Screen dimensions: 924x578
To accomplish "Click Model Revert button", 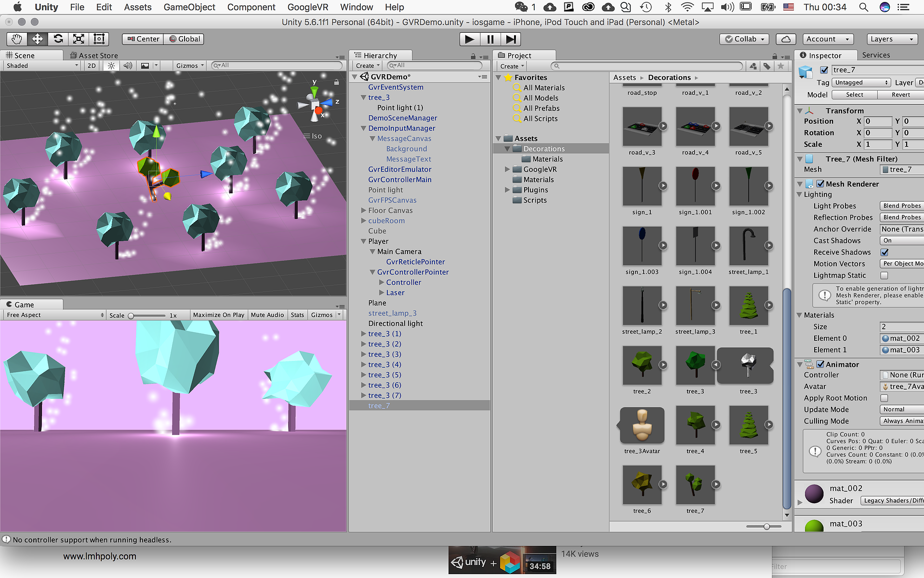I will click(901, 94).
